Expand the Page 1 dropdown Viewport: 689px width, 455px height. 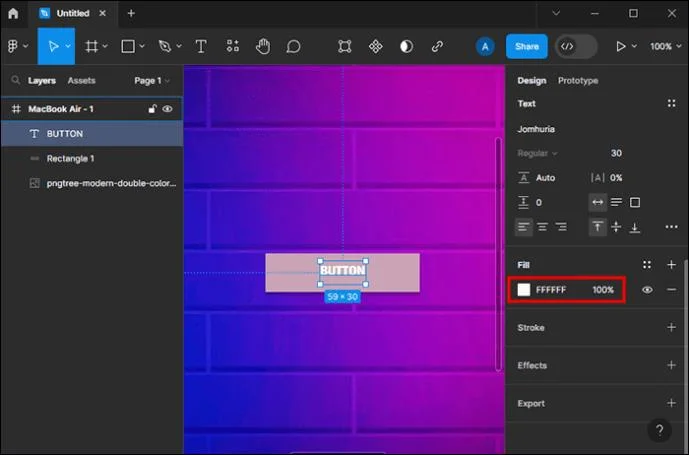click(152, 80)
